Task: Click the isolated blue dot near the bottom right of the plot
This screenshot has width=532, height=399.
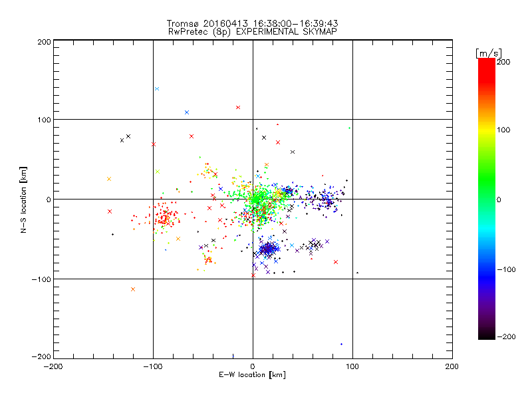Action: coord(341,344)
